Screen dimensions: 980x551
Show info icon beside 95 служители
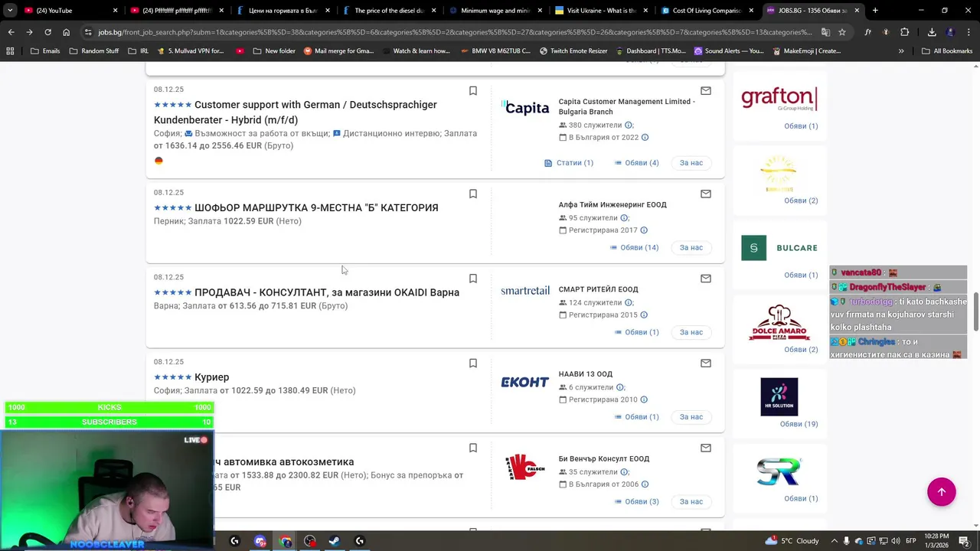[x=625, y=218]
